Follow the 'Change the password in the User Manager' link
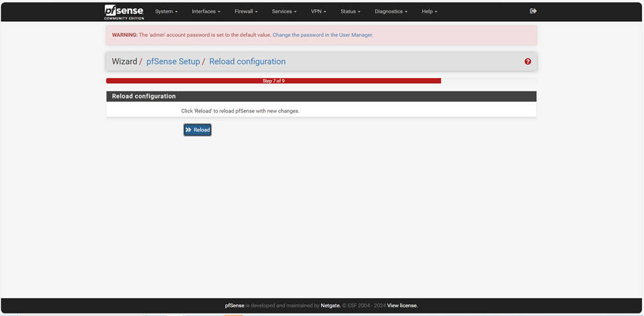The height and width of the screenshot is (316, 644). tap(322, 35)
